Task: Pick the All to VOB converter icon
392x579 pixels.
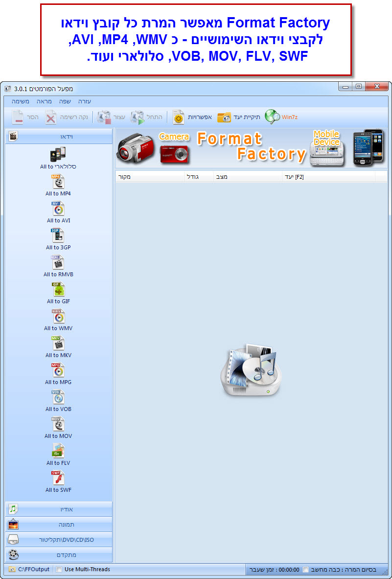Action: (x=58, y=397)
